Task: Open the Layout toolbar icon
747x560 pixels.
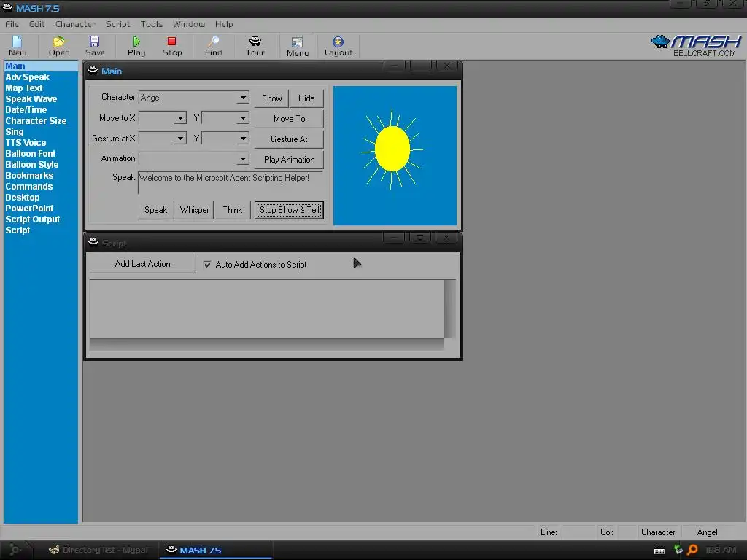Action: pyautogui.click(x=338, y=46)
